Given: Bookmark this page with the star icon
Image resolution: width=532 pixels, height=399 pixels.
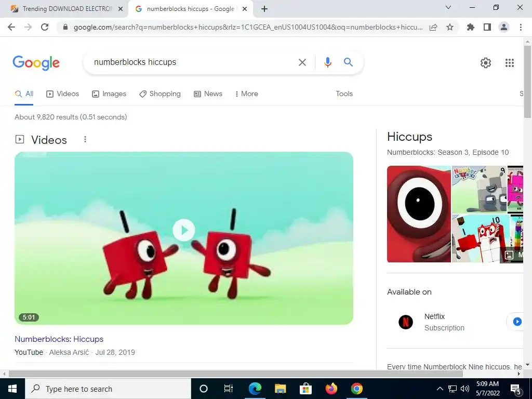Looking at the screenshot, I should point(450,27).
